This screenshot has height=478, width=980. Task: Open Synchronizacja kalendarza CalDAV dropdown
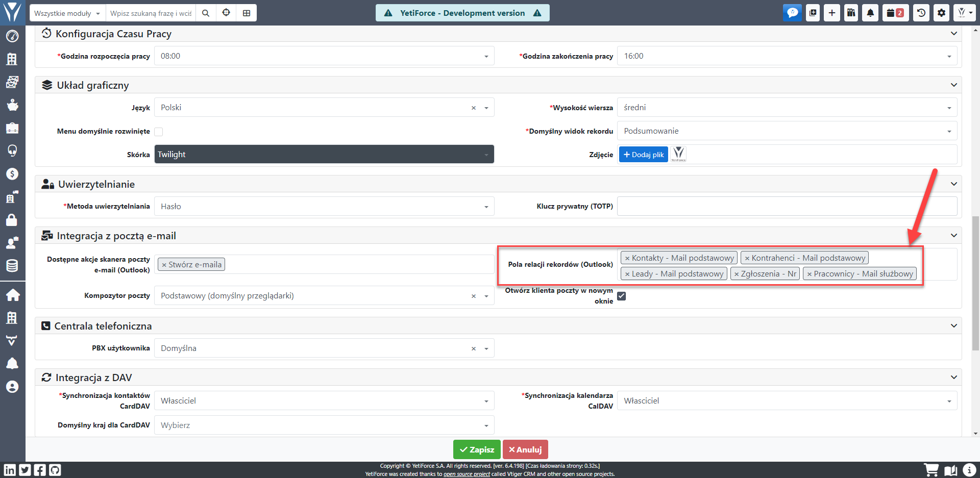point(787,401)
